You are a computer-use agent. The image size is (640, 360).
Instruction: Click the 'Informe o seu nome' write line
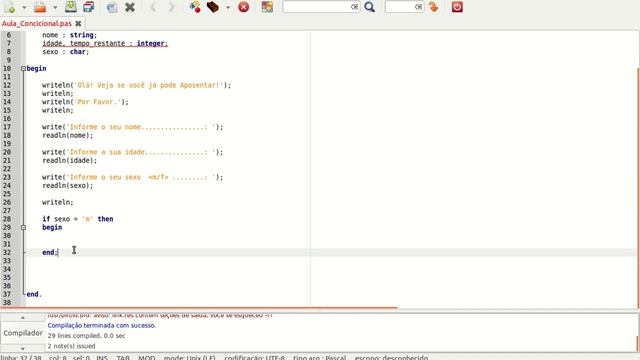133,127
